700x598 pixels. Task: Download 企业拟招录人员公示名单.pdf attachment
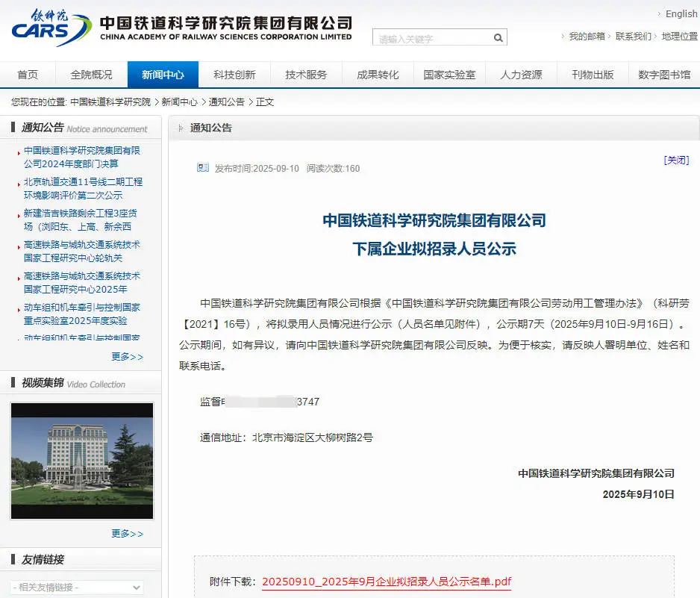point(387,582)
